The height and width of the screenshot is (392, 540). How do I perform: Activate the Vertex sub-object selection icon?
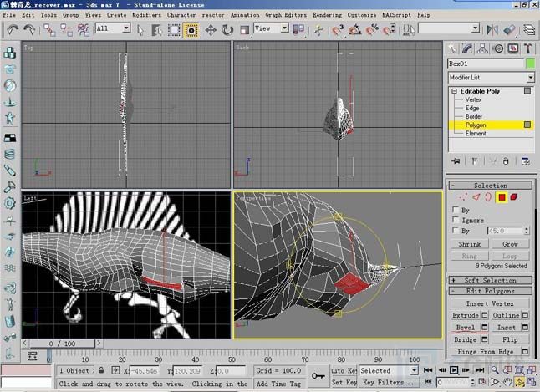[x=463, y=197]
